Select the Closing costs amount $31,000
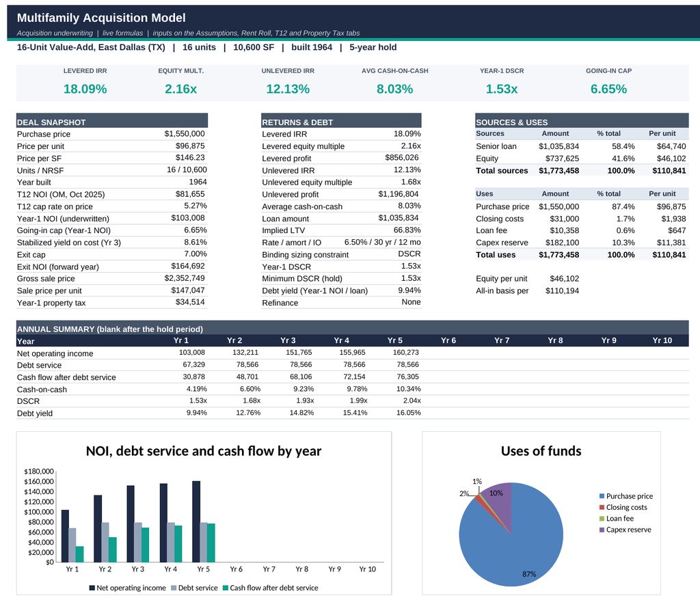This screenshot has width=700, height=598. click(564, 218)
